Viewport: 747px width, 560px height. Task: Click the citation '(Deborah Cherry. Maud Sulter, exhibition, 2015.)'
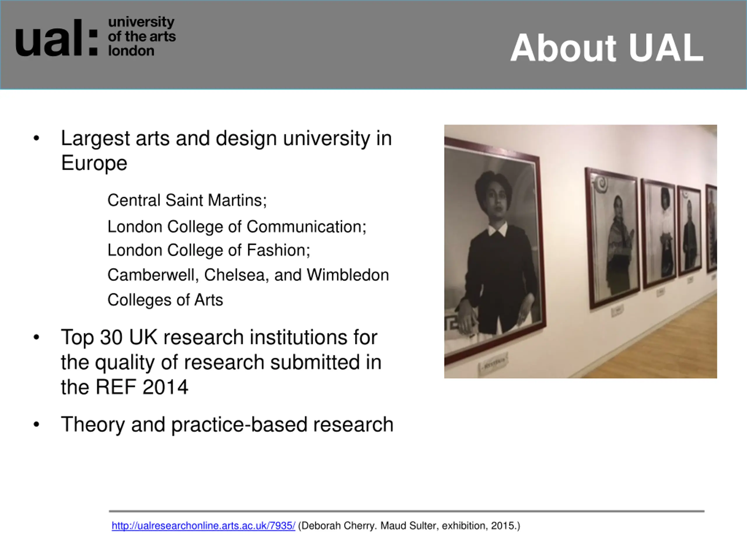coord(409,526)
